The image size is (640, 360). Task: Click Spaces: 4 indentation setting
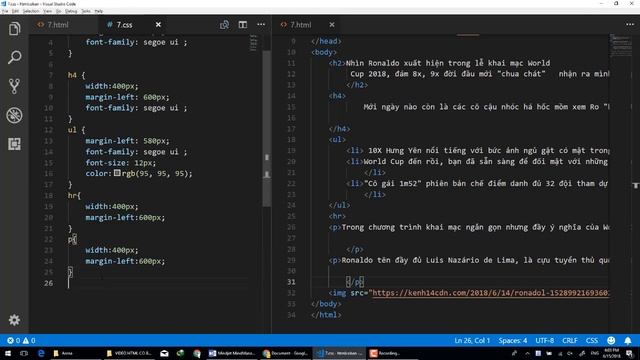click(513, 340)
